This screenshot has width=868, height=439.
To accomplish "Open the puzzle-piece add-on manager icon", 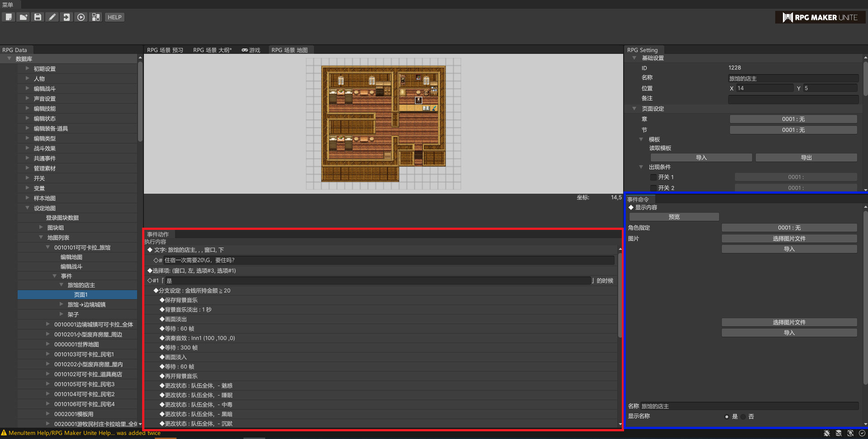I will coord(95,17).
